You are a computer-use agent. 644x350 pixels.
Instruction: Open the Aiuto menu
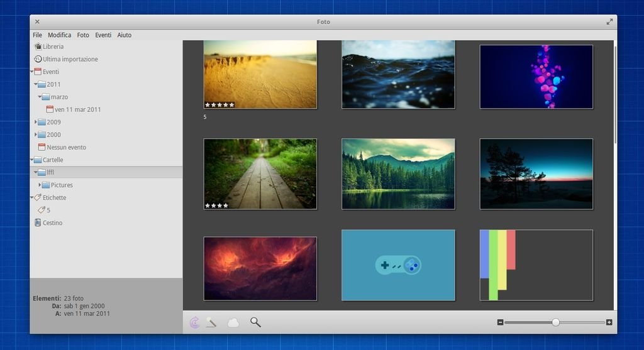(125, 35)
